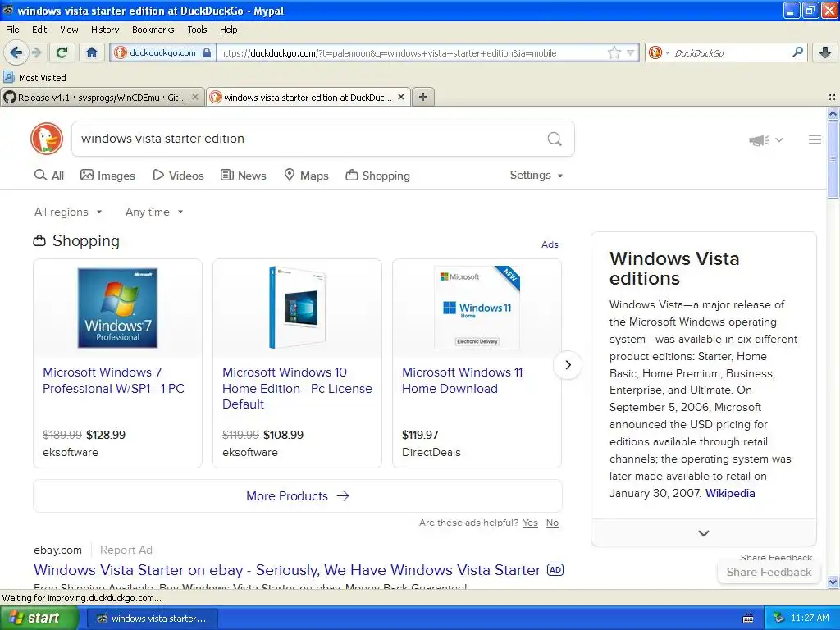
Task: Open Microsoft Windows 10 Home Edition link
Action: pos(297,388)
